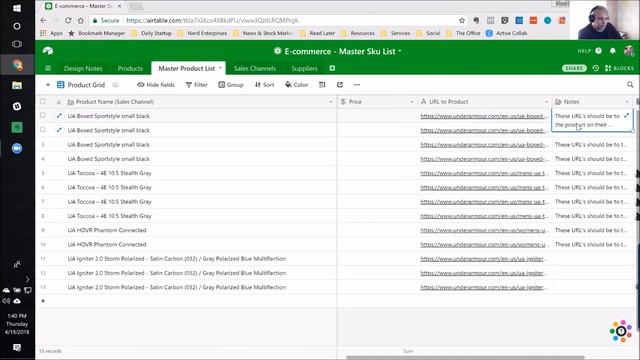640x360 pixels.
Task: Switch to Design Notes tab
Action: (x=83, y=68)
